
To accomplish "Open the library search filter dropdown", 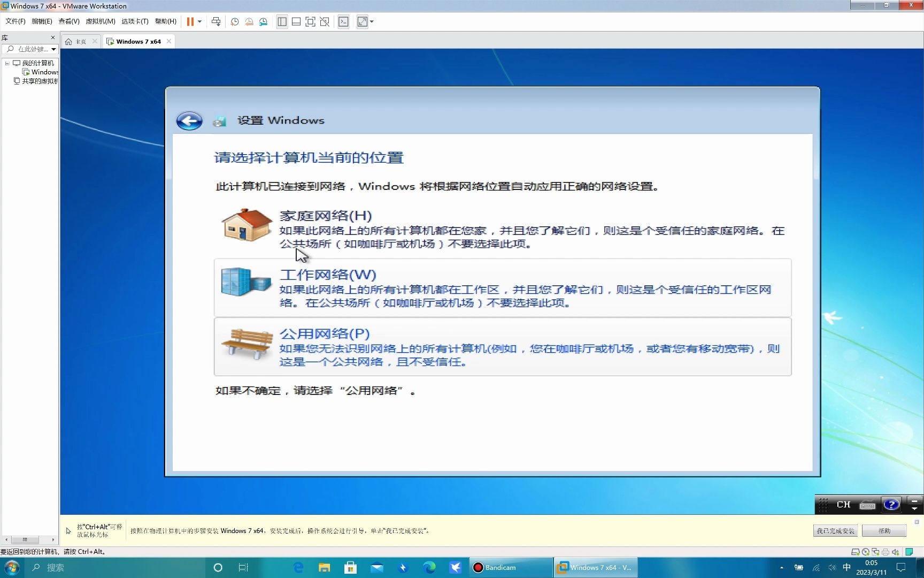I will tap(53, 49).
